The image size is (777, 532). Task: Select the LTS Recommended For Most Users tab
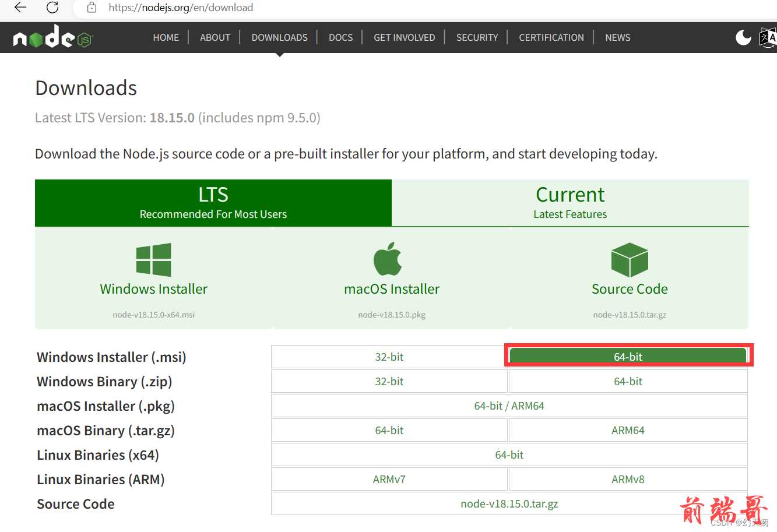pyautogui.click(x=213, y=203)
